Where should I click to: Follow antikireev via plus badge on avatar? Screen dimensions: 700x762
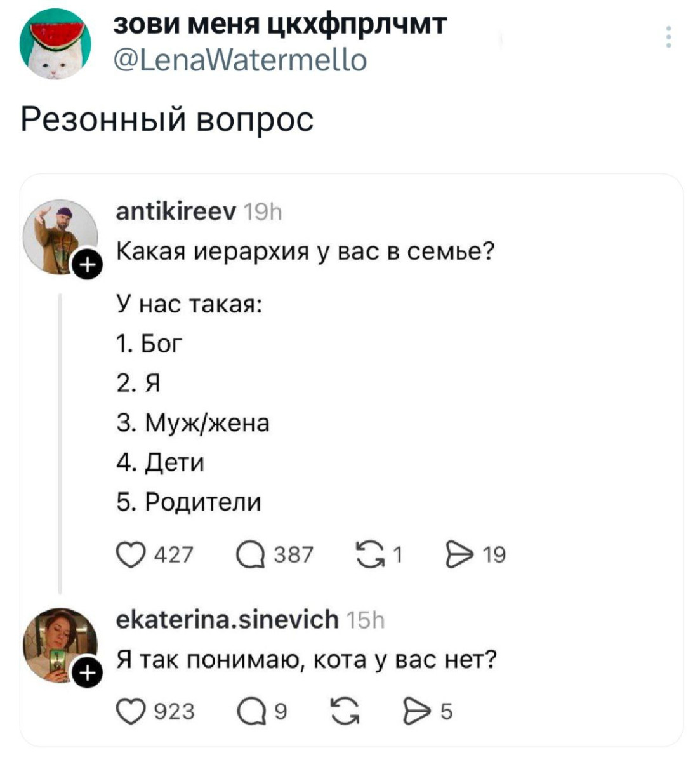click(x=87, y=265)
